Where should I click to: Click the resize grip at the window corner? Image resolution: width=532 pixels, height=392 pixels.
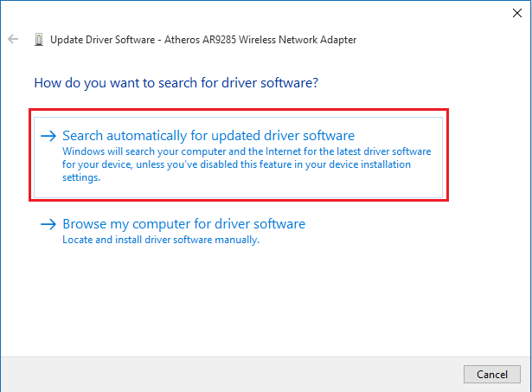[527, 387]
